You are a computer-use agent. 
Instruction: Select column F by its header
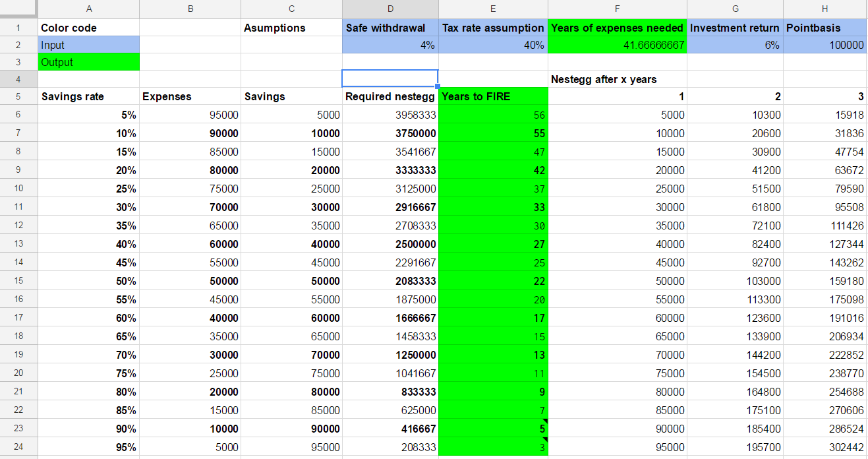coord(617,9)
